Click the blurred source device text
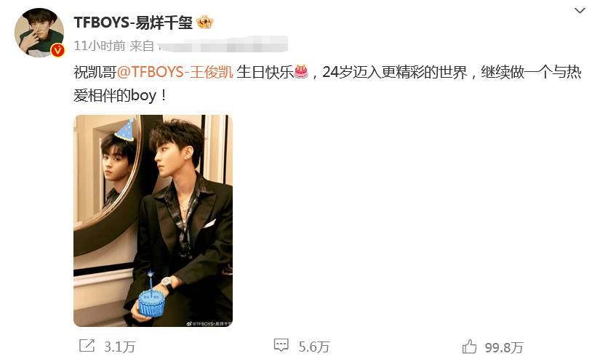The width and height of the screenshot is (592, 364). 223,45
